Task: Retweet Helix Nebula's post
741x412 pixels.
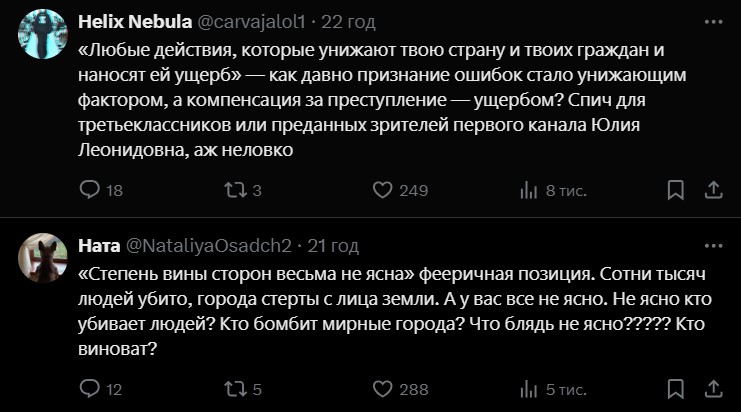Action: click(234, 190)
